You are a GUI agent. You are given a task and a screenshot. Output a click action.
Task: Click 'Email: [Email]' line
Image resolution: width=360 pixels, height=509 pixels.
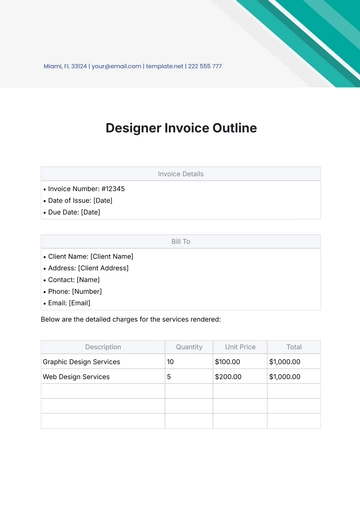pos(67,303)
